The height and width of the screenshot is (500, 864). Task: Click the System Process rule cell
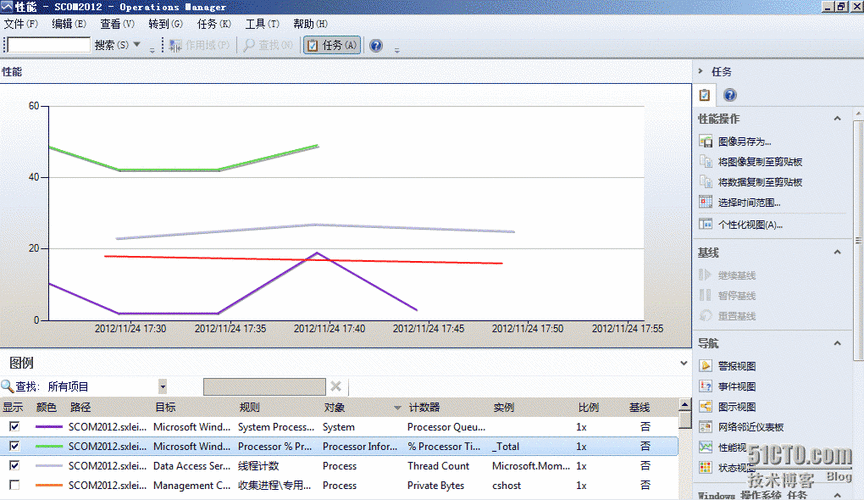[276, 427]
